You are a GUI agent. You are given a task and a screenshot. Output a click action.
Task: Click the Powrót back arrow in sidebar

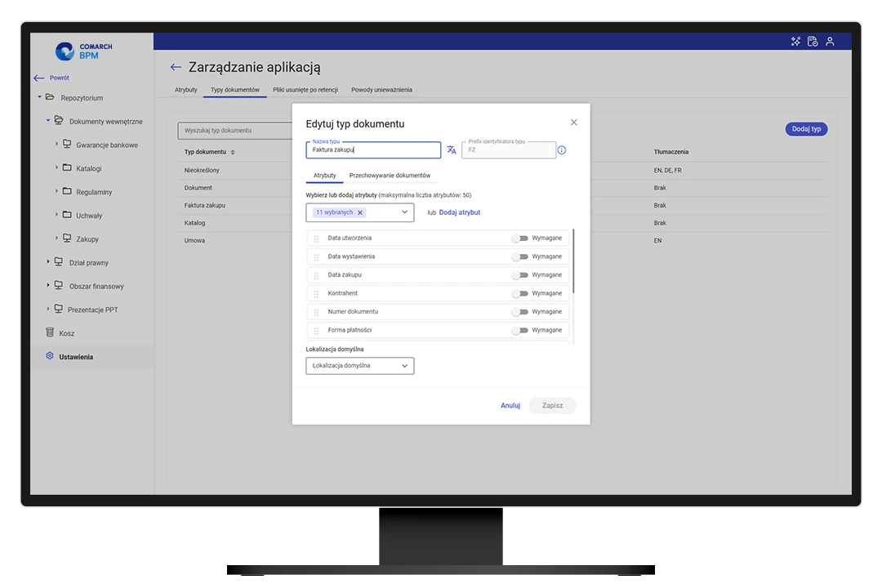click(x=39, y=78)
